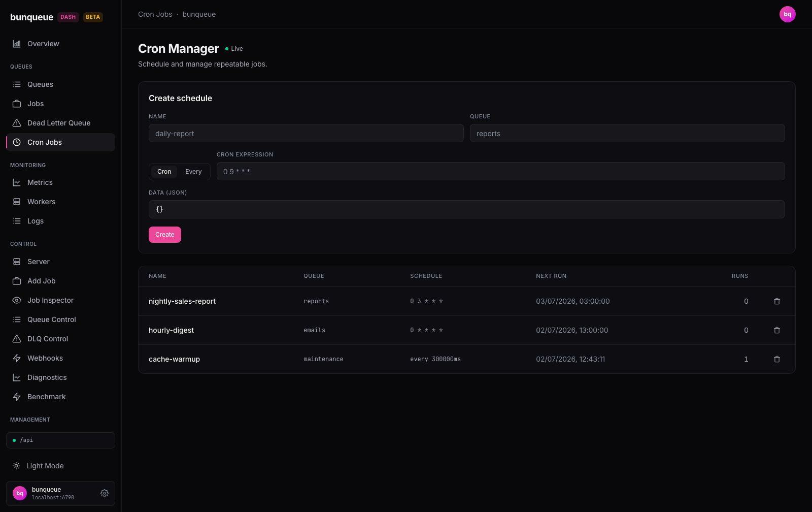Select the Cron schedule mode

(x=164, y=172)
